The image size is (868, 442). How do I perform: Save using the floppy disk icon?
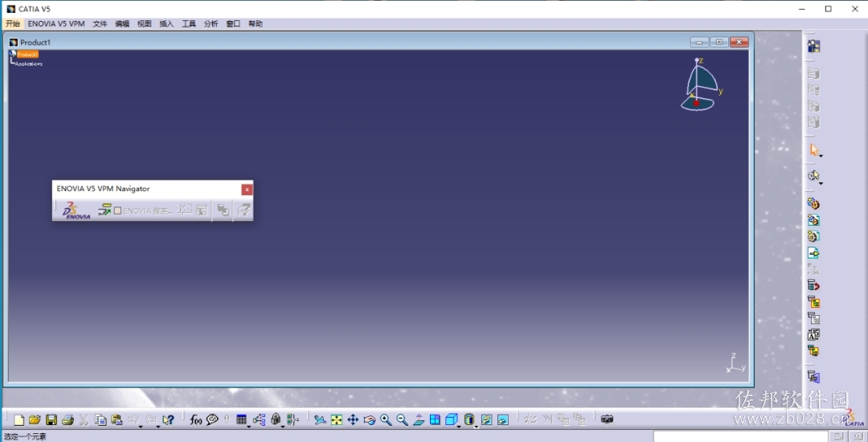(51, 419)
